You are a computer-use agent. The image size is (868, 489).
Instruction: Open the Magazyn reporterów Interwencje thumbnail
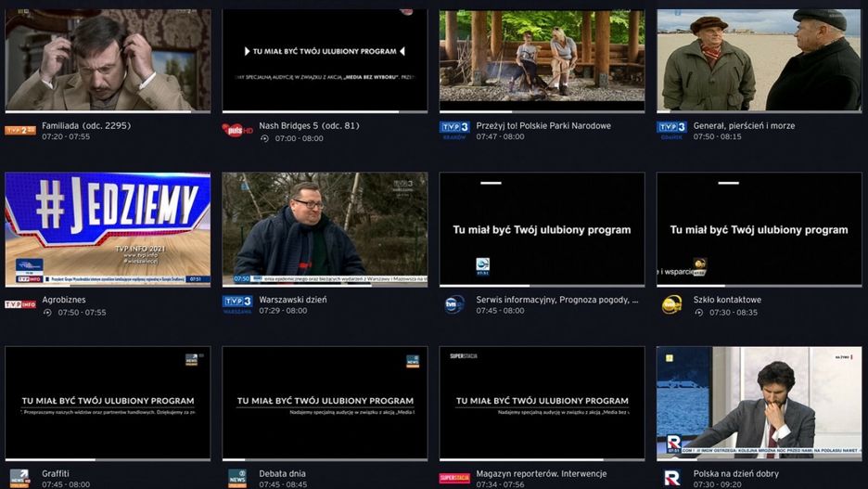pos(542,403)
